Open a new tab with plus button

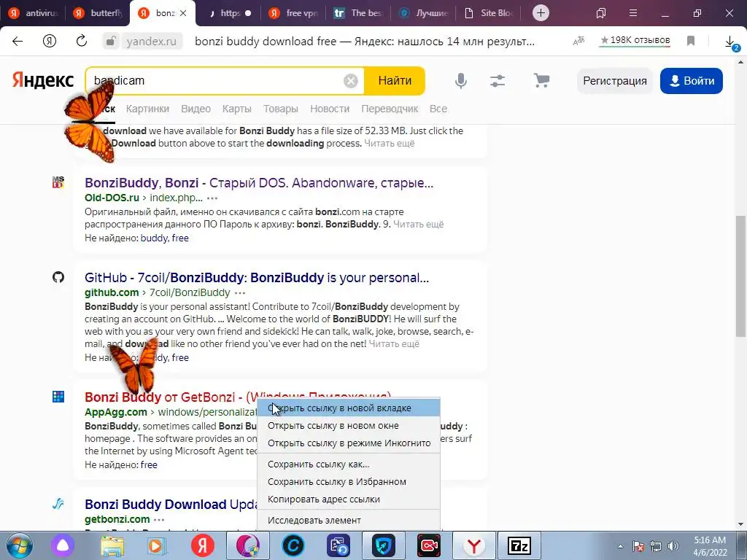(x=541, y=13)
